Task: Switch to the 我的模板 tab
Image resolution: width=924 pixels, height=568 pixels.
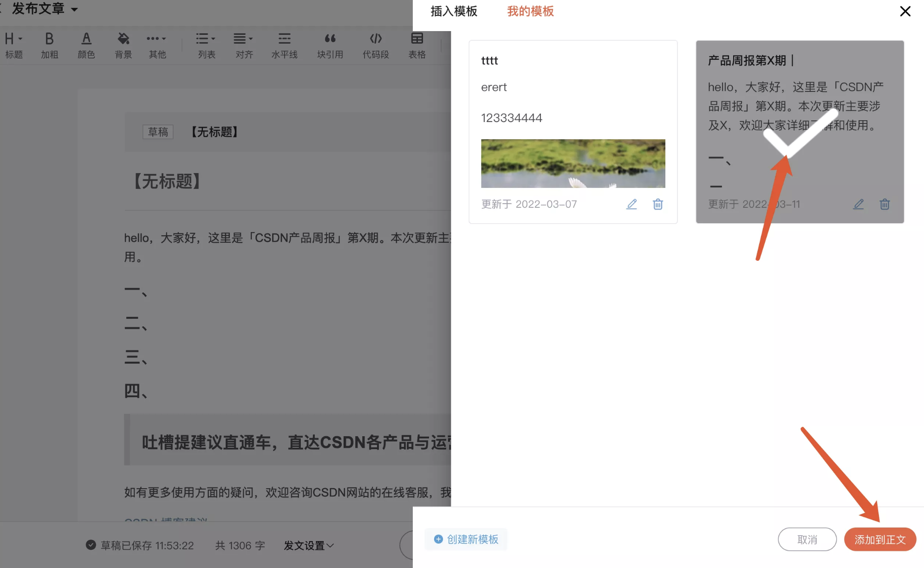Action: (x=530, y=11)
